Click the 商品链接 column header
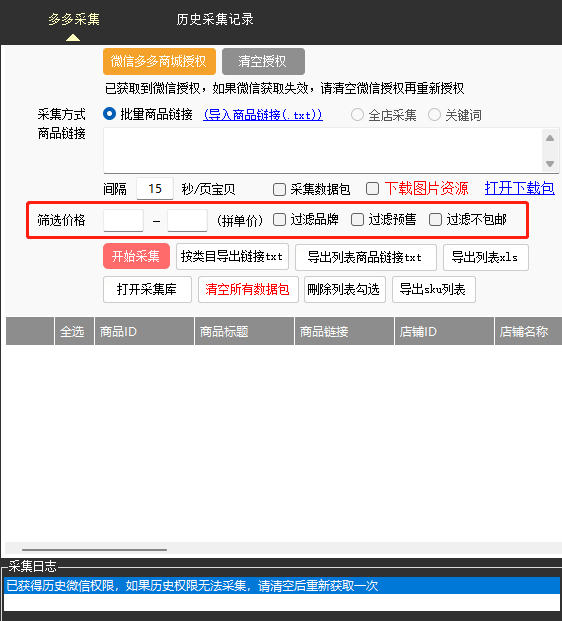The height and width of the screenshot is (621, 562). (x=345, y=331)
